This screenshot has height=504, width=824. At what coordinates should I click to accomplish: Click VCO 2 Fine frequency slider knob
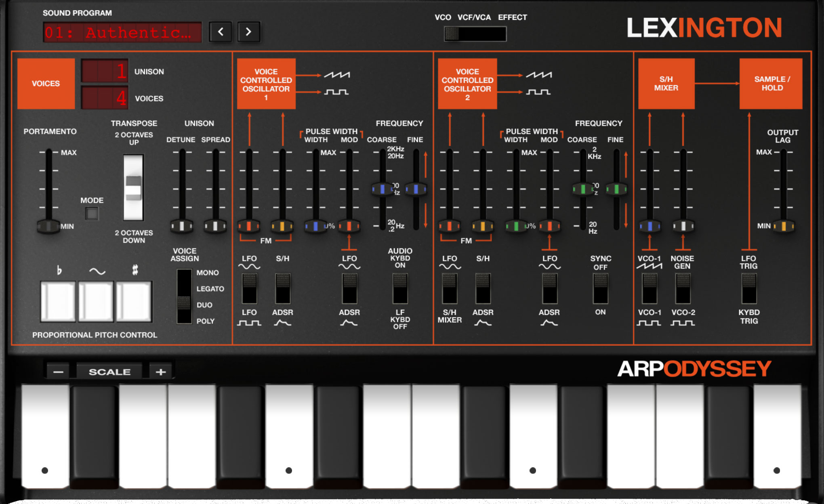(x=616, y=189)
